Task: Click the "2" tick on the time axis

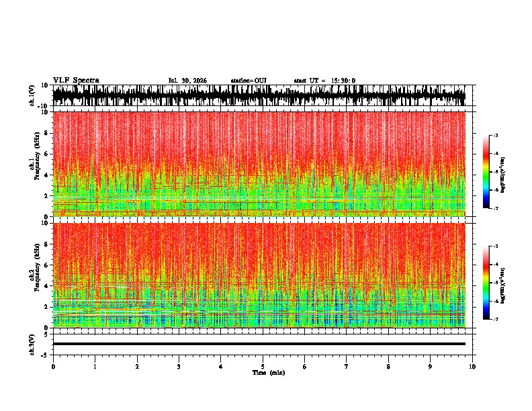Action: pos(137,367)
